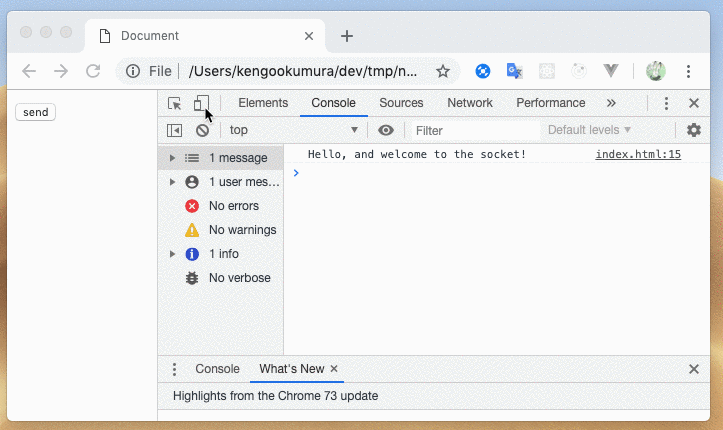The width and height of the screenshot is (723, 430).
Task: Switch to the Elements tab
Action: [263, 103]
